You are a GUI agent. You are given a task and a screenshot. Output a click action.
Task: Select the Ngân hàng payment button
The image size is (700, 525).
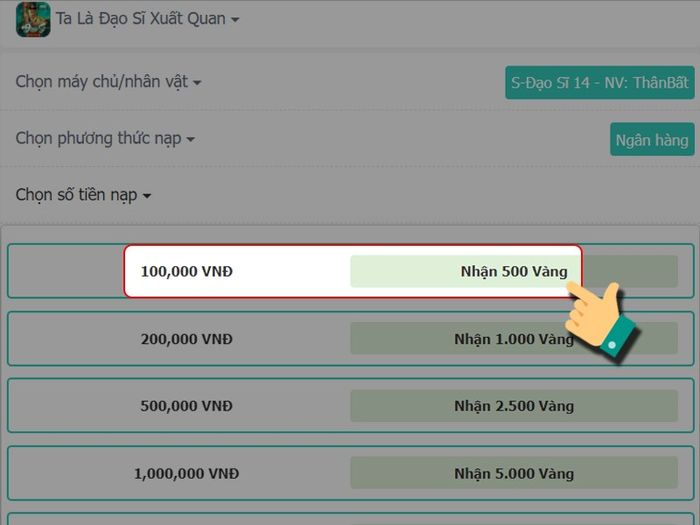point(652,140)
